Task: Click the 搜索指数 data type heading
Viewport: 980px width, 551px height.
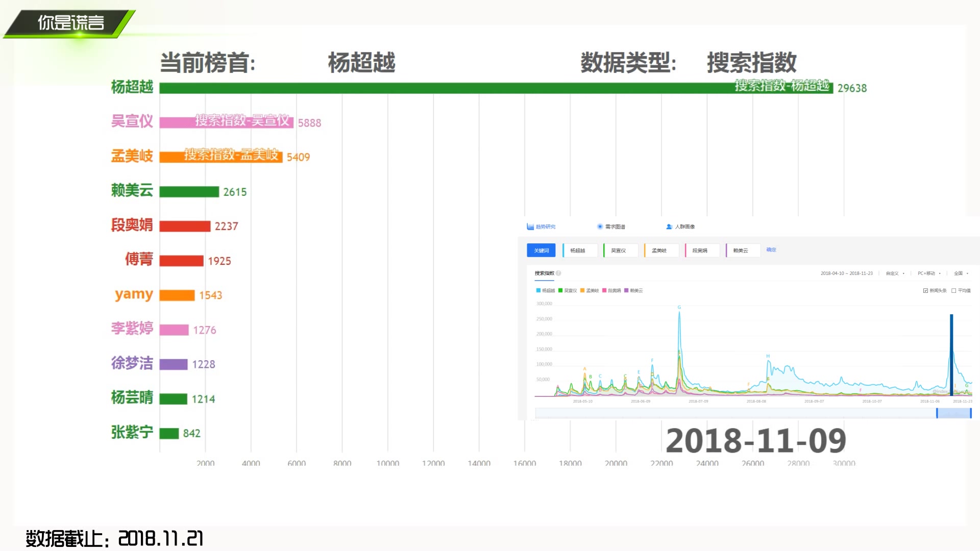Action: click(751, 63)
